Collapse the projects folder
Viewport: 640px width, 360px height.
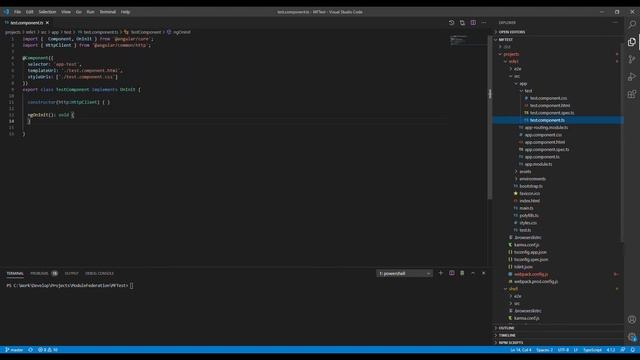[511, 54]
